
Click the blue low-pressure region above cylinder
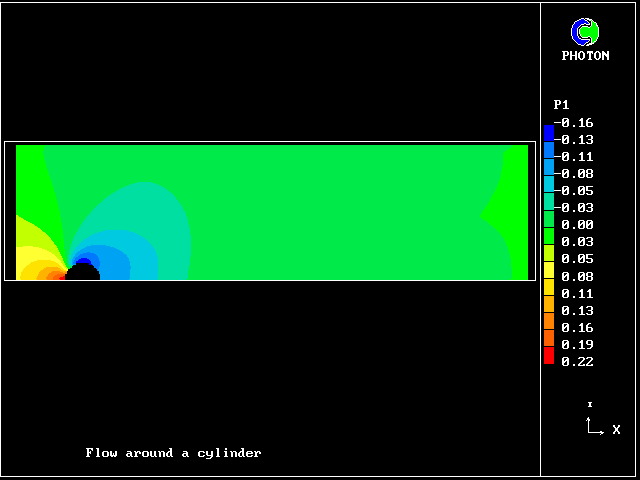(x=84, y=261)
